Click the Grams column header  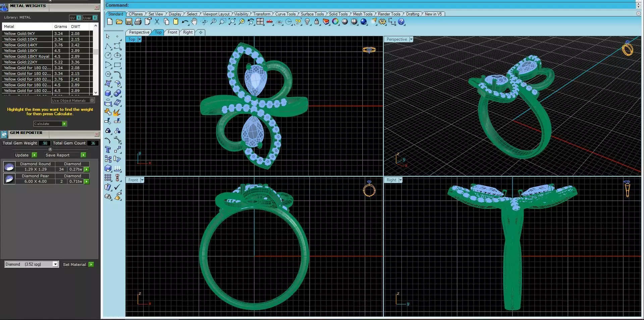tap(61, 27)
